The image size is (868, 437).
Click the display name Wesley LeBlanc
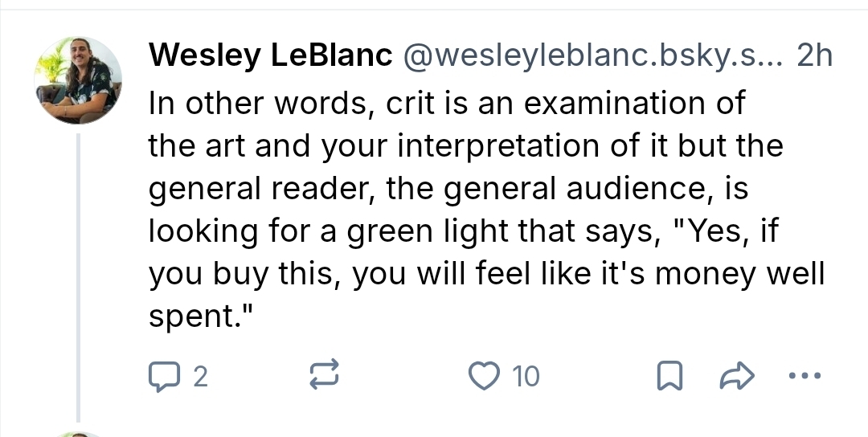[271, 56]
